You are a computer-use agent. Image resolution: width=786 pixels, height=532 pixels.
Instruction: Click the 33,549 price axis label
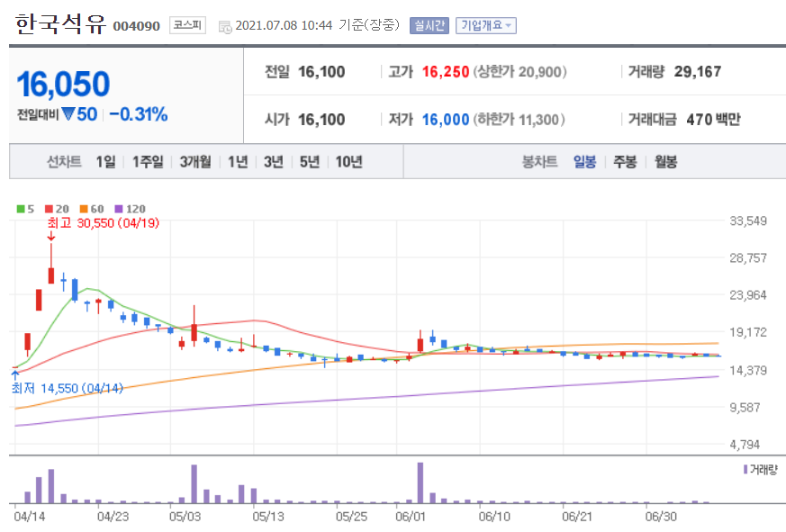pyautogui.click(x=748, y=221)
